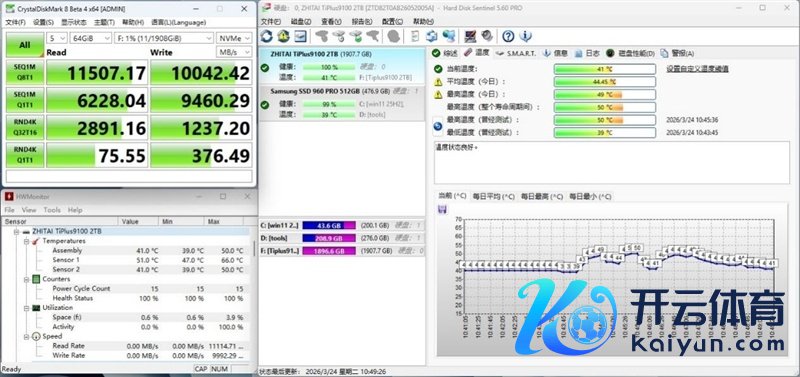Click the document report icon in Sentinel toolbar
Screen dimensions: 800x377
[x=415, y=36]
